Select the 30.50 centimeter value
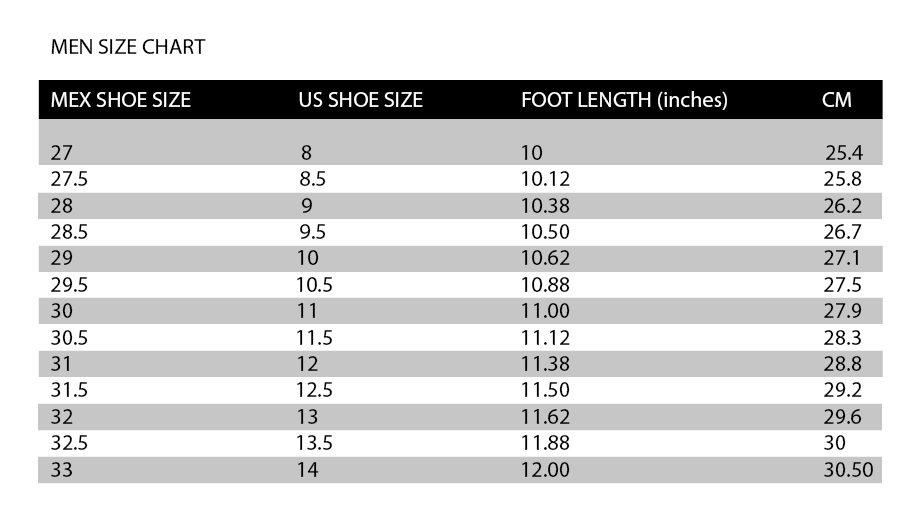Screen dimensions: 920x512 click(x=848, y=468)
